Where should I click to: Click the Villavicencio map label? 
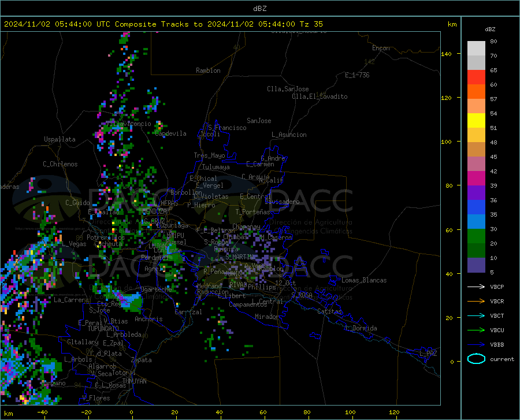click(x=128, y=124)
